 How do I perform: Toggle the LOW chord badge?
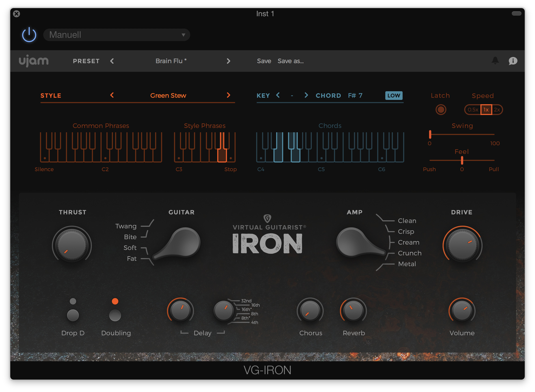[x=393, y=96]
